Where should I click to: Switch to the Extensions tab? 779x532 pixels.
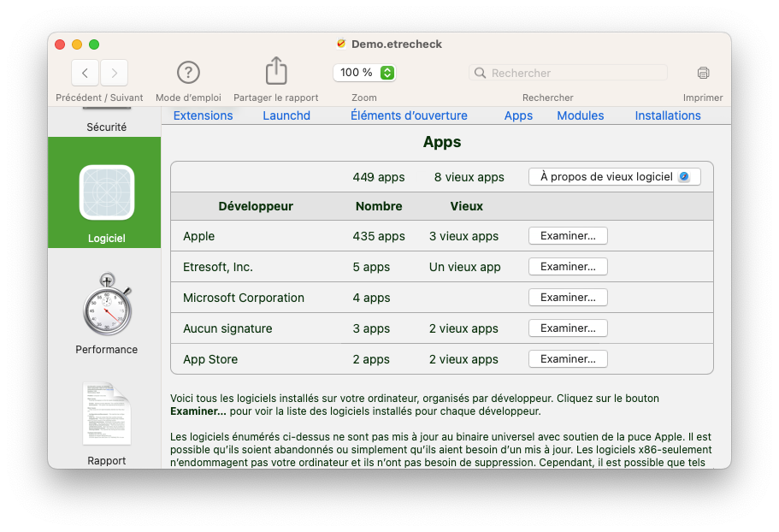[204, 115]
